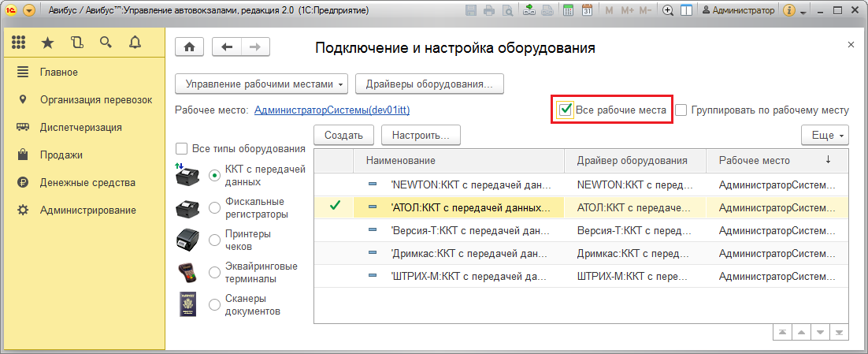Open the functions menu grid icon

click(x=20, y=43)
